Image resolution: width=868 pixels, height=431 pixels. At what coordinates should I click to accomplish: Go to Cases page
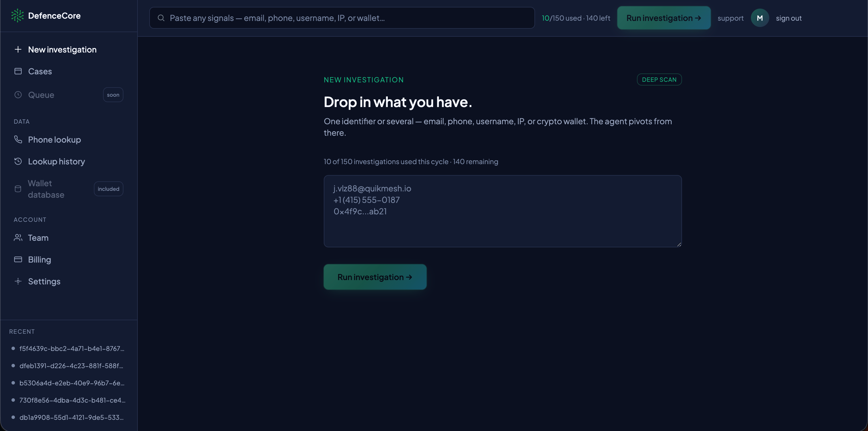point(68,71)
